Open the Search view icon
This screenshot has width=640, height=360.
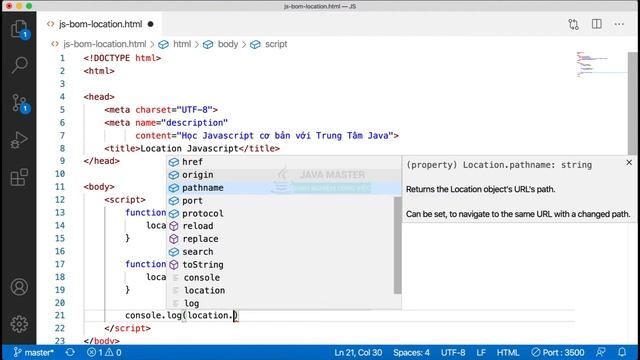pyautogui.click(x=19, y=65)
